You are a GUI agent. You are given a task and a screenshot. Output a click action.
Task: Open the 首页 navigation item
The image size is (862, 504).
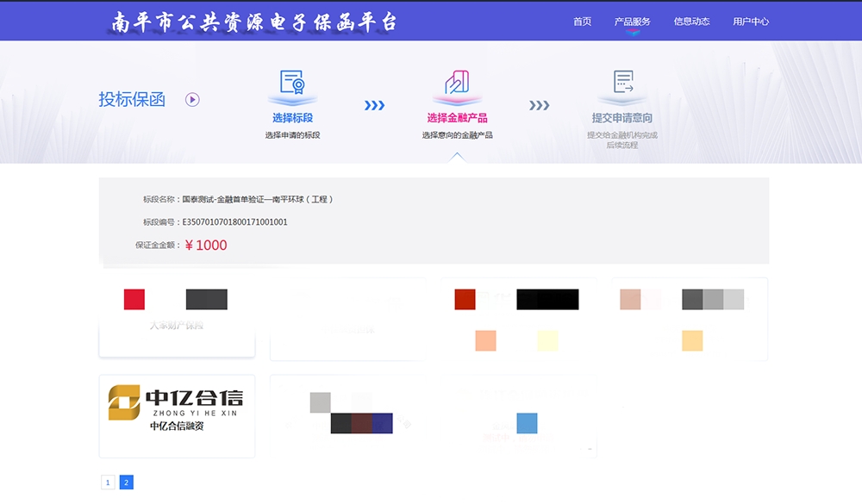(x=582, y=22)
